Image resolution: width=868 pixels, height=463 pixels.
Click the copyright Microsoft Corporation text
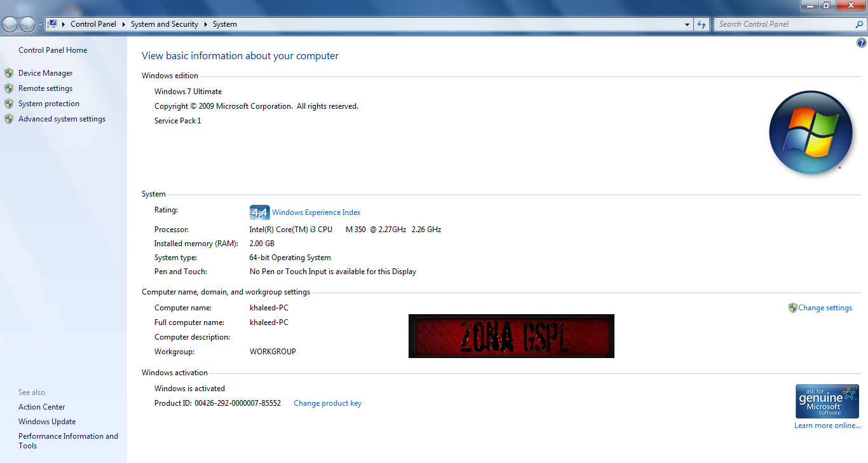click(256, 106)
